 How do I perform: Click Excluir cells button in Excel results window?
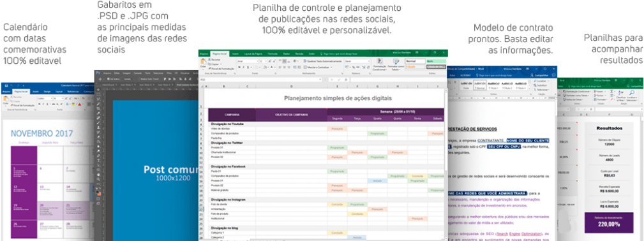click(x=599, y=96)
